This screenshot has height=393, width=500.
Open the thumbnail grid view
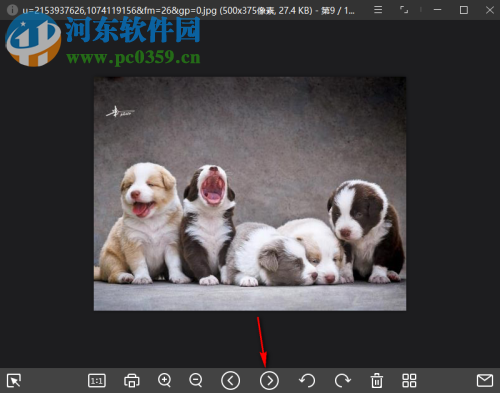409,380
